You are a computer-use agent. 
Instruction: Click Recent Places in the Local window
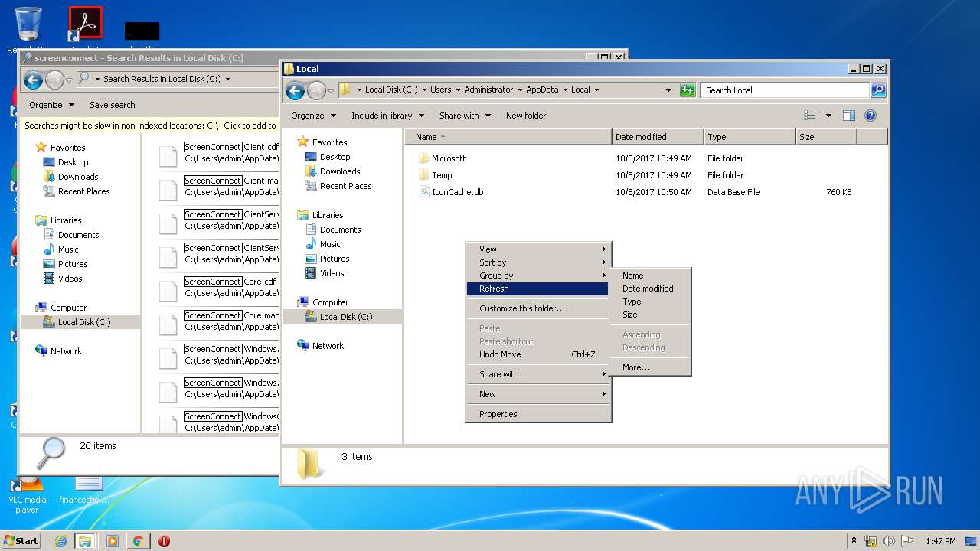[x=345, y=186]
